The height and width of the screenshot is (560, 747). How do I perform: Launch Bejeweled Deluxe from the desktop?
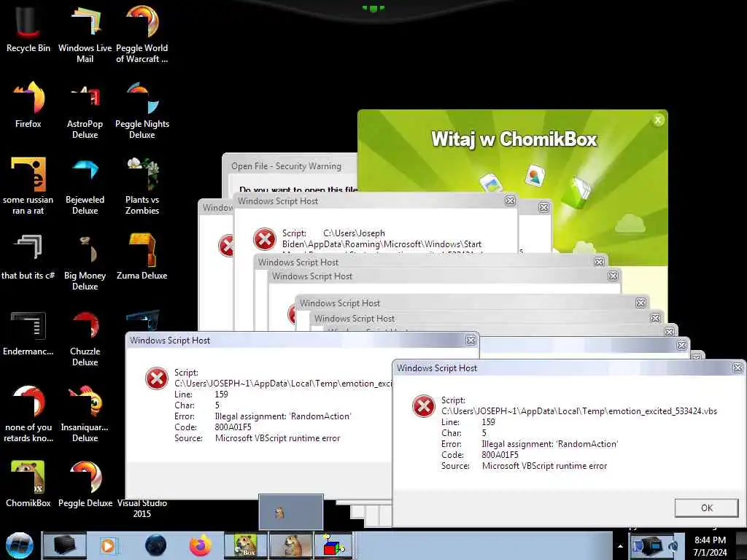coord(85,186)
